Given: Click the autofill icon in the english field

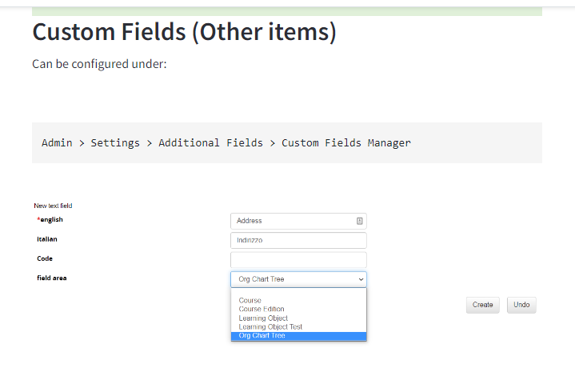Looking at the screenshot, I should point(360,221).
